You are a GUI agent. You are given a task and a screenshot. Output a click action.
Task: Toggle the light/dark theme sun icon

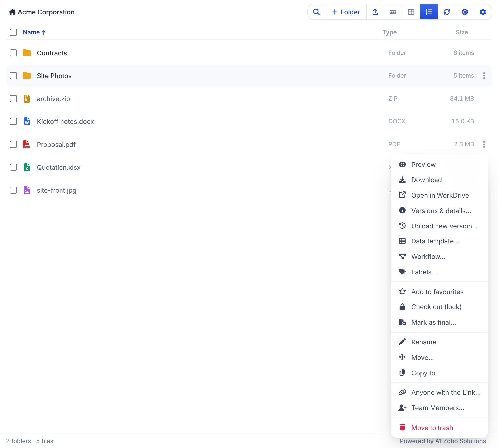click(x=465, y=12)
